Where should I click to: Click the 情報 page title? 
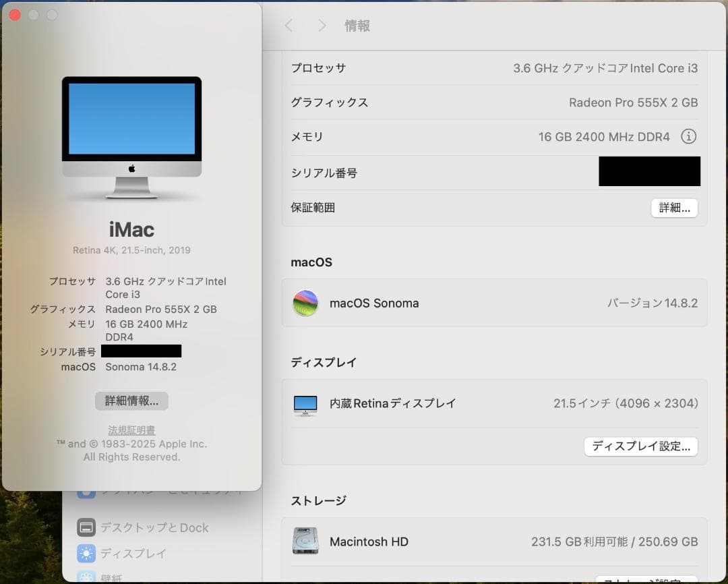[357, 26]
